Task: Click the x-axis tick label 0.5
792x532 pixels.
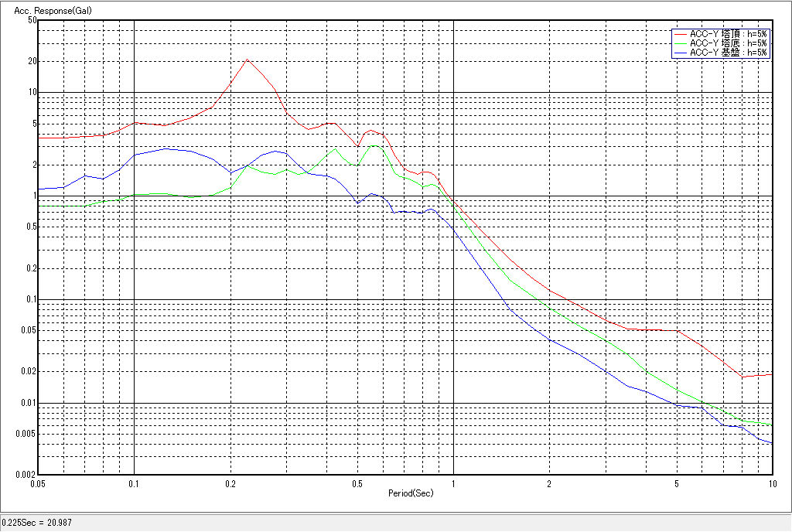Action: click(x=357, y=484)
